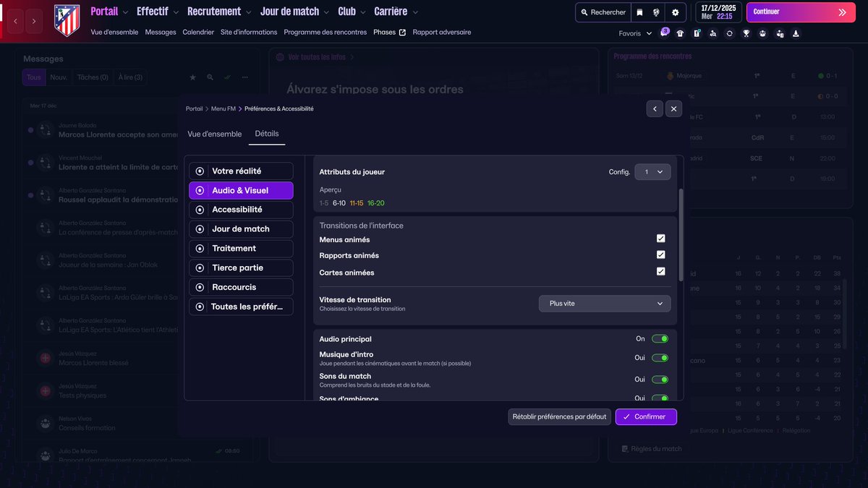Click the scouting binoculars favourite icon
Image resolution: width=868 pixels, height=488 pixels.
coord(713,33)
